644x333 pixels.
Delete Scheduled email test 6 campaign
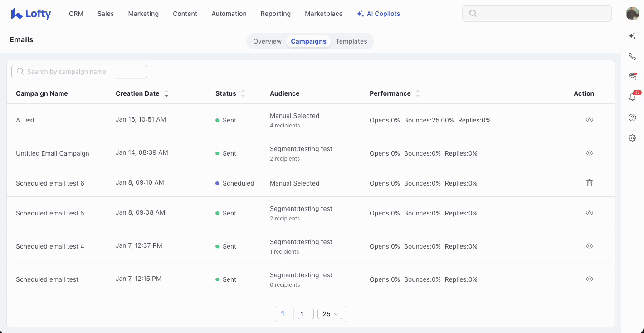click(589, 183)
